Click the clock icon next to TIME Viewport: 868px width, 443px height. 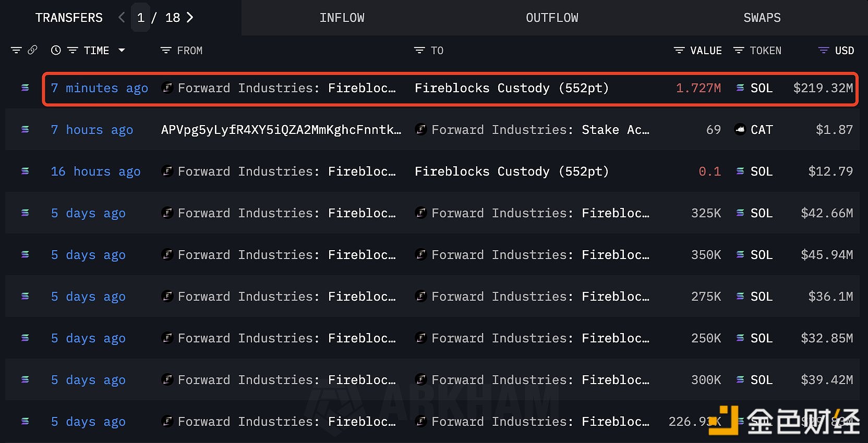(x=56, y=50)
